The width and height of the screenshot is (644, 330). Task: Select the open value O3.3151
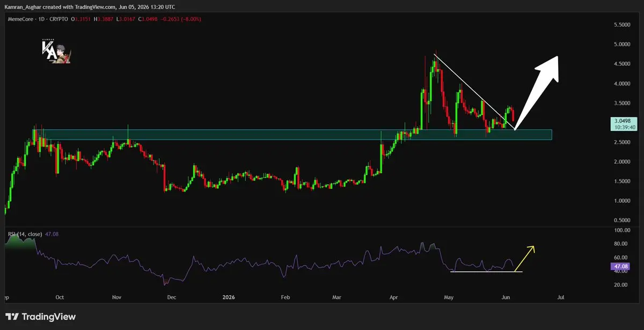click(x=82, y=19)
